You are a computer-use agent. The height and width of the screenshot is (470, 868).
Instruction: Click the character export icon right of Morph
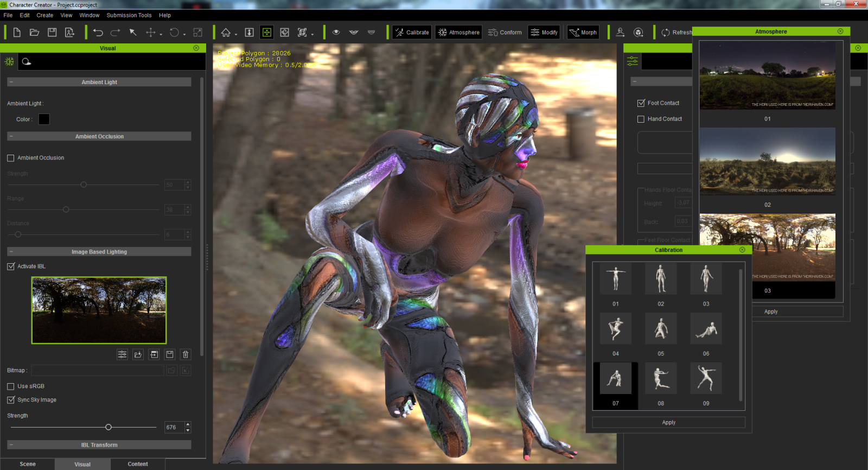(x=621, y=33)
